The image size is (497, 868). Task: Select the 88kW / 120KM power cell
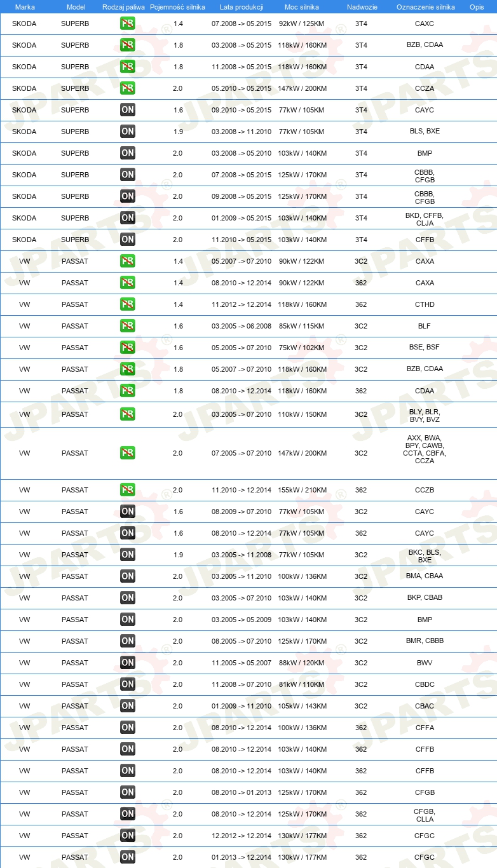[x=302, y=663]
